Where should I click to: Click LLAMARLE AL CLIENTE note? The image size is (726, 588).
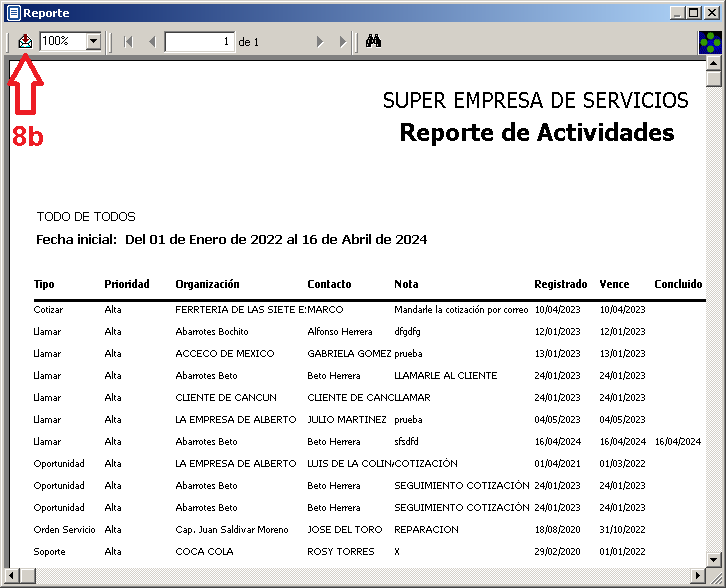(x=445, y=375)
